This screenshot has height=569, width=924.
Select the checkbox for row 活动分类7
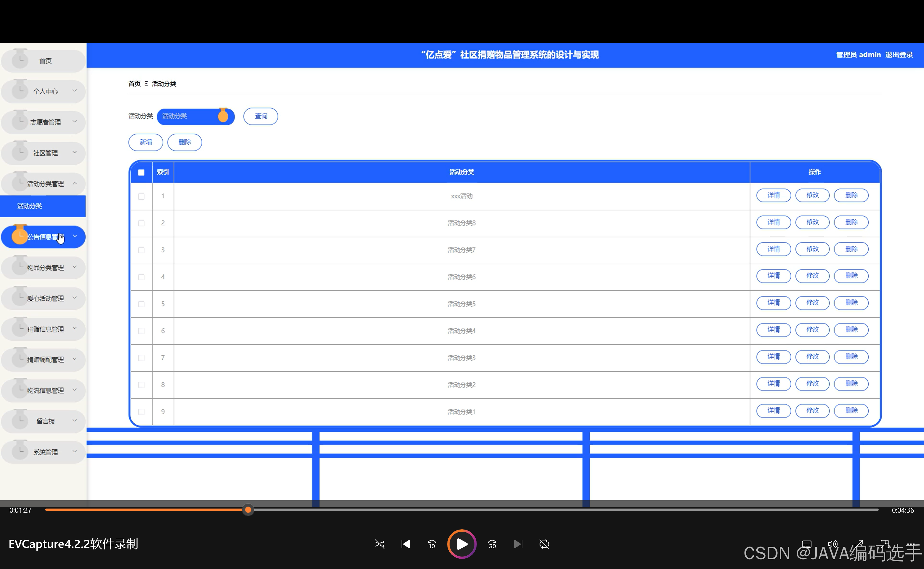tap(141, 250)
